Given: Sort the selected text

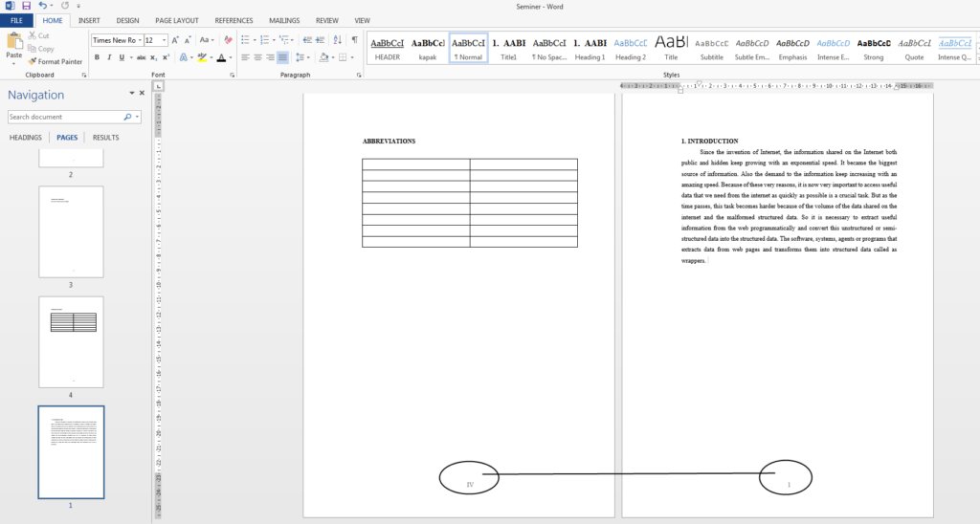Looking at the screenshot, I should [338, 40].
